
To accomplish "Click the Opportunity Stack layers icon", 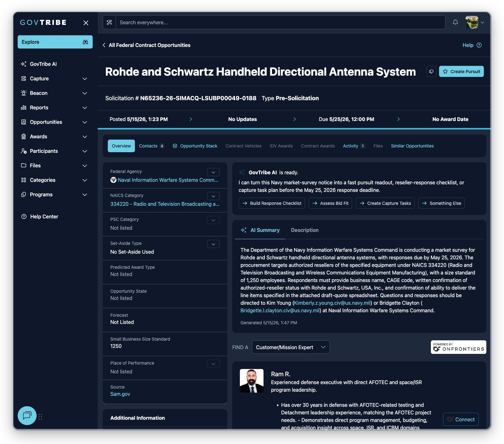I will pyautogui.click(x=175, y=146).
